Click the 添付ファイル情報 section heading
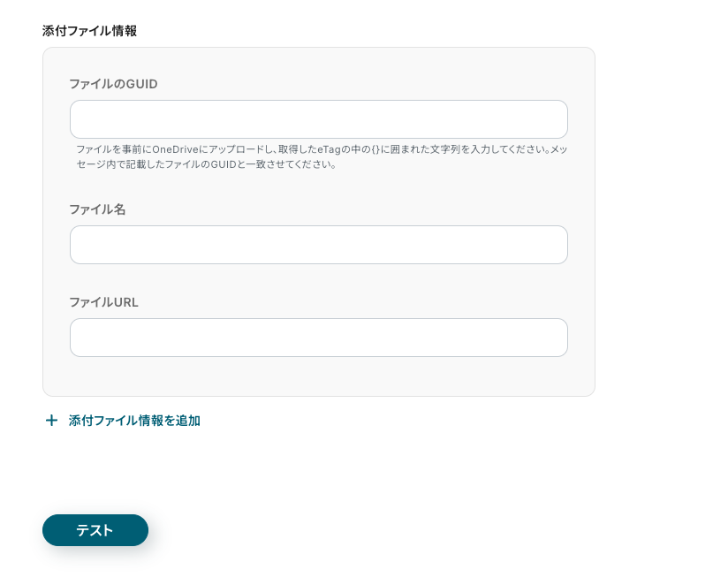The image size is (728, 585). point(89,31)
